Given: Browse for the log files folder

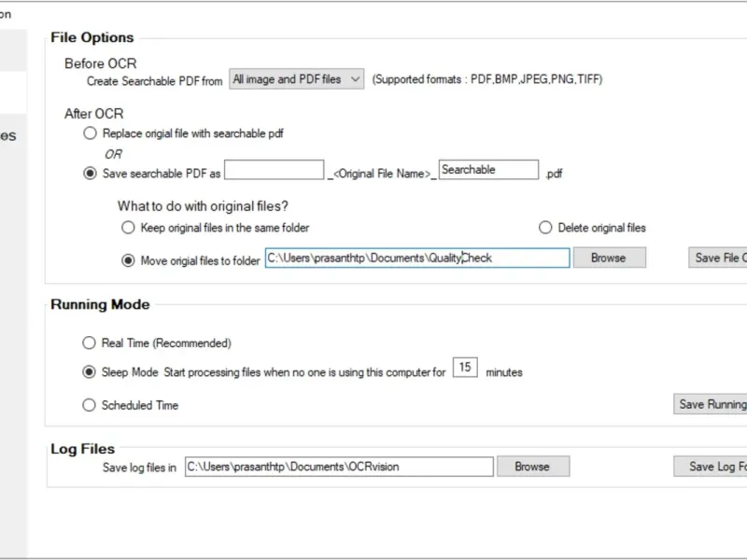Looking at the screenshot, I should pyautogui.click(x=533, y=467).
